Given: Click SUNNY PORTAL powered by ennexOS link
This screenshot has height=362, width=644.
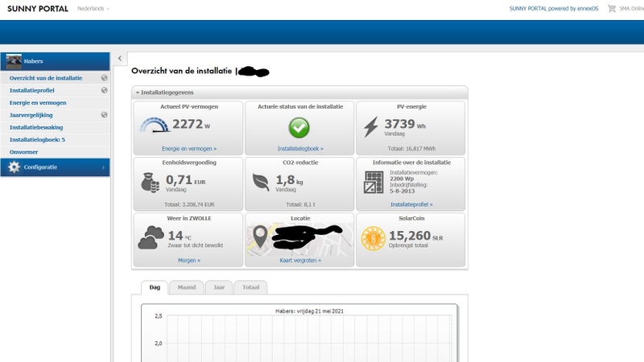Looking at the screenshot, I should pyautogui.click(x=554, y=9).
